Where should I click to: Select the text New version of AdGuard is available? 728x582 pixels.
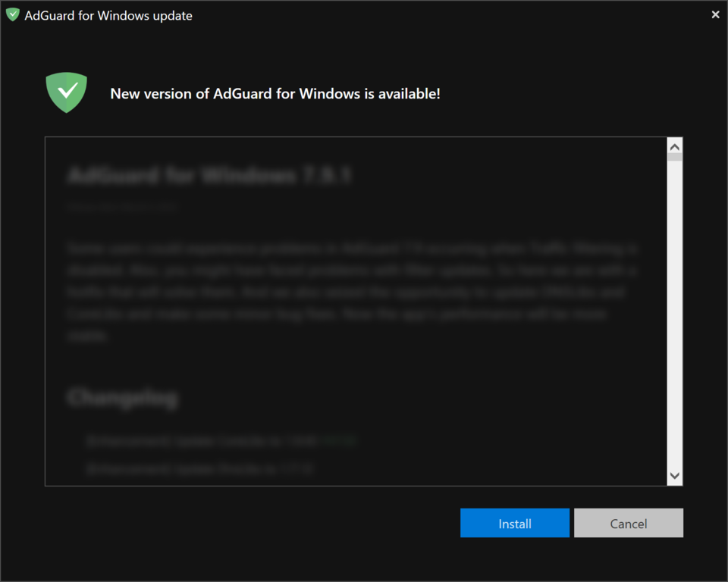276,93
